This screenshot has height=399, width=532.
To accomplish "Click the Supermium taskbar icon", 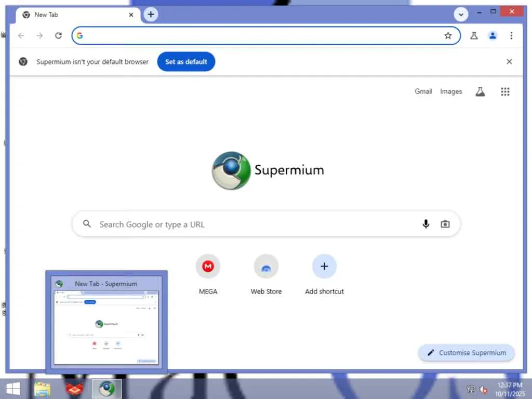I will [107, 389].
